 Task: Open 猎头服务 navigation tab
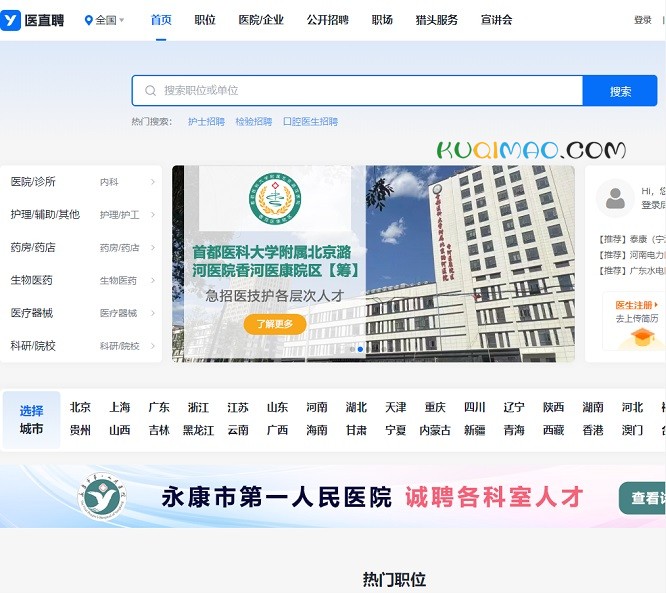[437, 20]
